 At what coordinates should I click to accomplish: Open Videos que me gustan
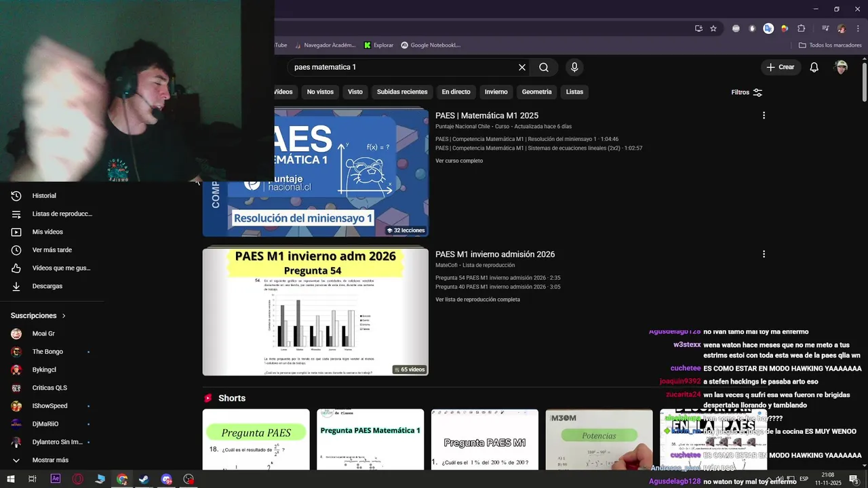[x=52, y=268]
